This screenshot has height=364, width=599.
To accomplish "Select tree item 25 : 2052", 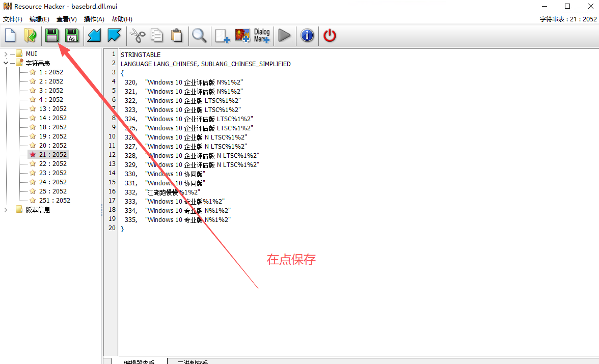I will point(53,191).
